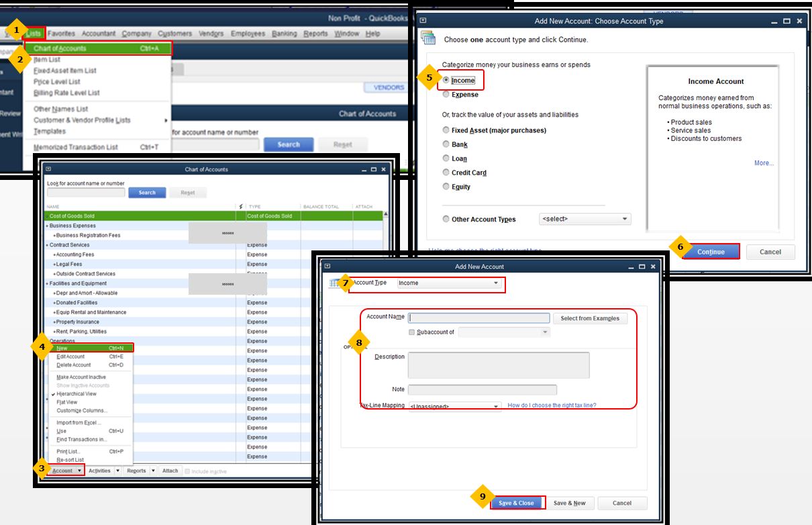Click Search in the Chart of Accounts window
This screenshot has width=812, height=525.
[147, 193]
